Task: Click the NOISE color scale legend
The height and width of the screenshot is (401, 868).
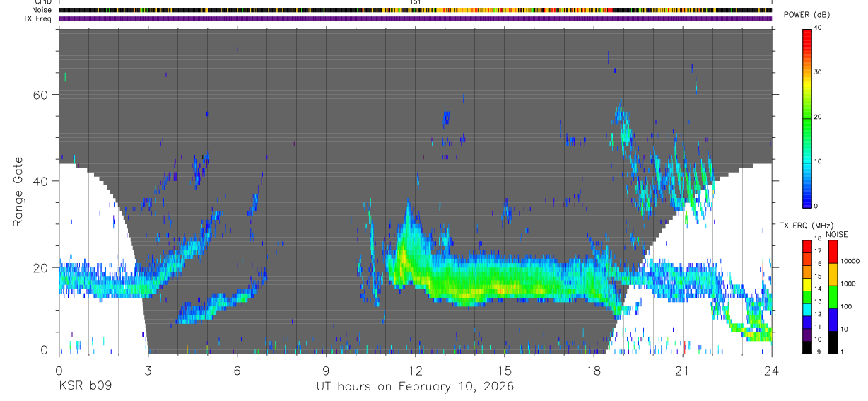Action: pos(833,296)
